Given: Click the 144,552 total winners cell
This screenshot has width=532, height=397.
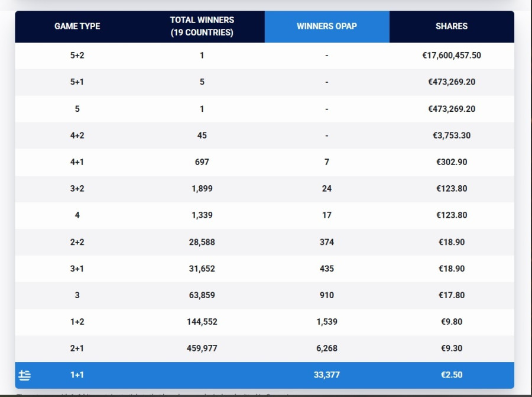Looking at the screenshot, I should click(x=202, y=322).
